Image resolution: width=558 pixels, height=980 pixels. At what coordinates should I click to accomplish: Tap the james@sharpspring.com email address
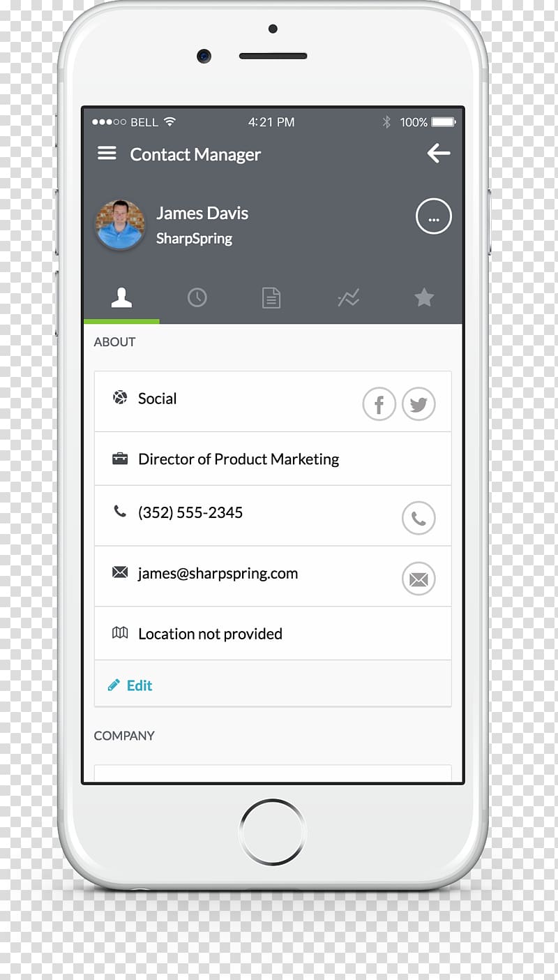(x=218, y=574)
